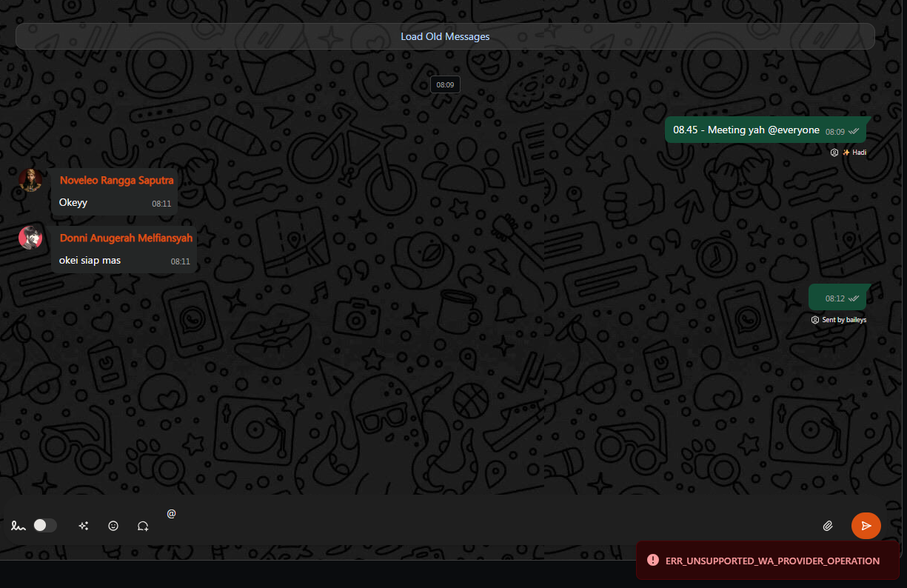Image resolution: width=907 pixels, height=588 pixels.
Task: Open the emoji picker smiley icon
Action: point(113,526)
